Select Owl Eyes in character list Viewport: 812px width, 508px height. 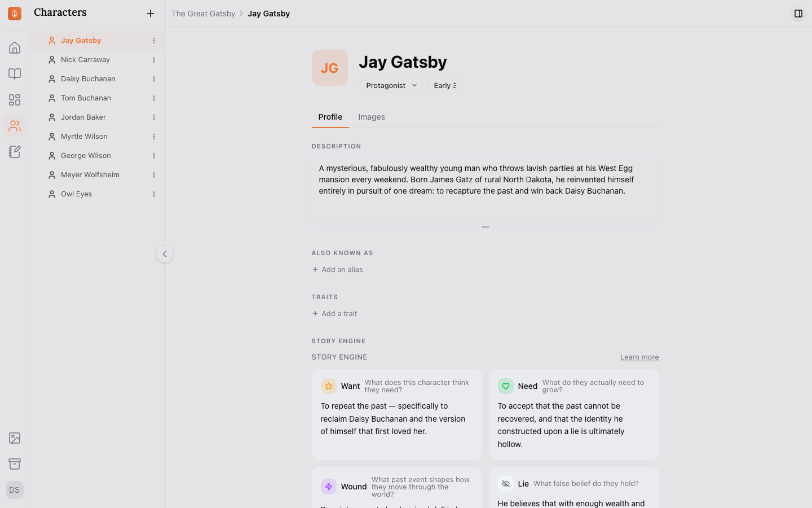pos(96,194)
